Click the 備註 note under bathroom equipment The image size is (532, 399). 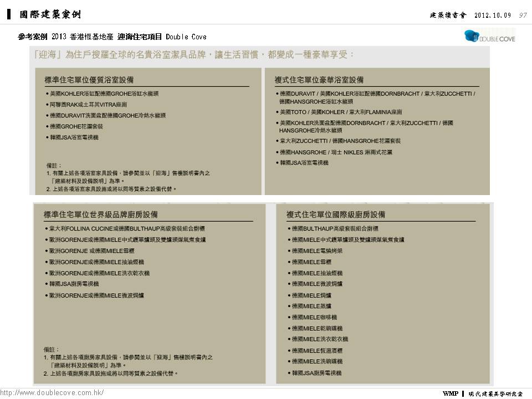coord(54,165)
